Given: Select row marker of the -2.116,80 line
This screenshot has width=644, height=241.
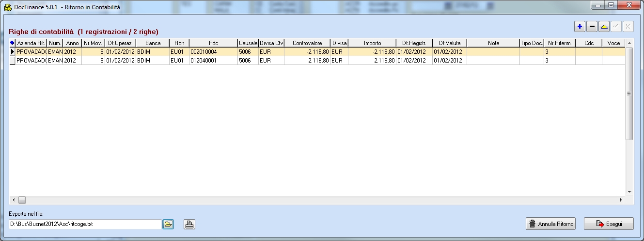Looking at the screenshot, I should coord(12,51).
